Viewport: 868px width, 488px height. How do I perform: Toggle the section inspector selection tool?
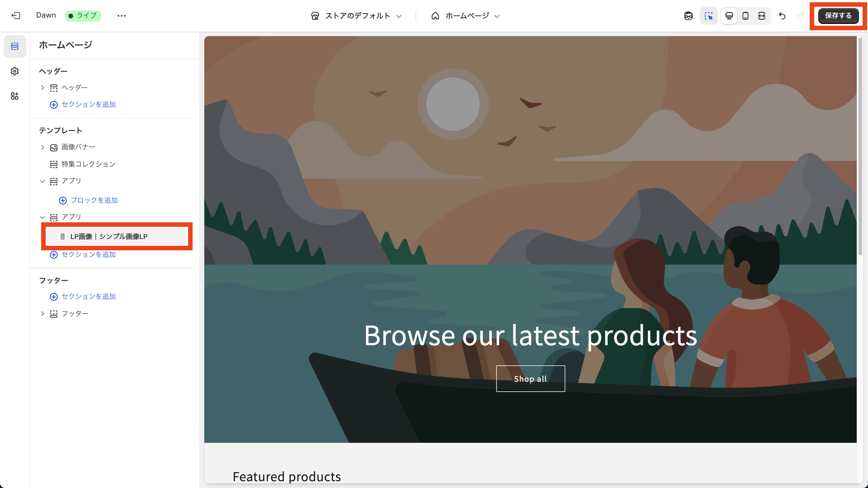(709, 15)
